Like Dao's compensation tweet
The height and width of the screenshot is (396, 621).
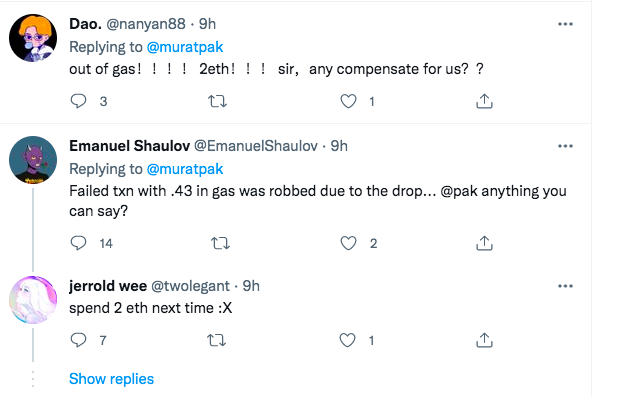pyautogui.click(x=349, y=101)
